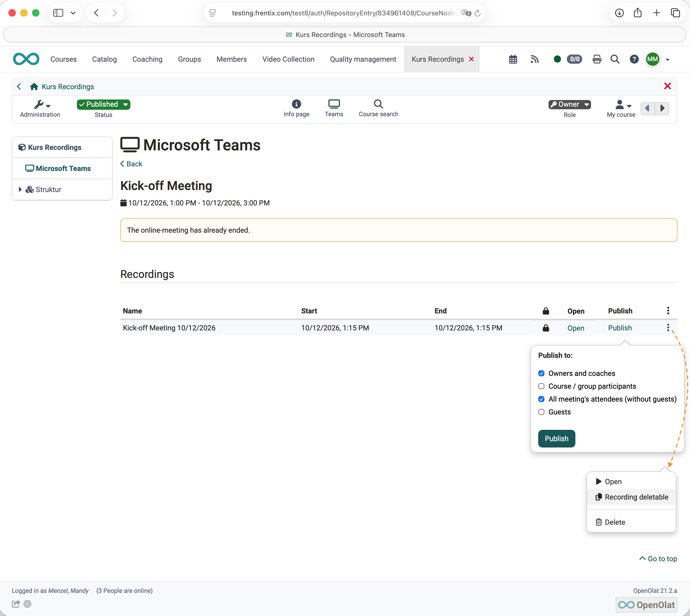
Task: Click the print icon
Action: coord(597,59)
